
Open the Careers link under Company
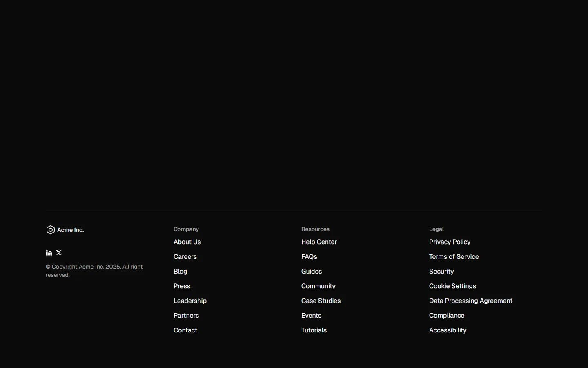coord(185,256)
